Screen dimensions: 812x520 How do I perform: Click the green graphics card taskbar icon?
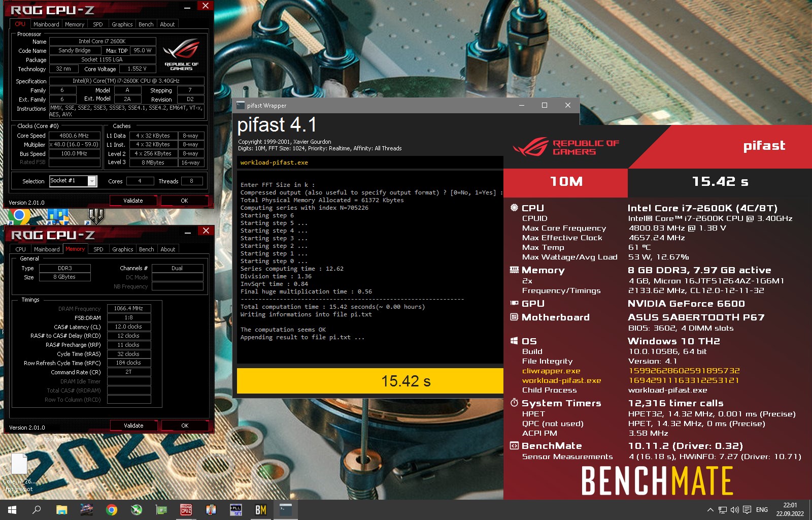[x=161, y=510]
